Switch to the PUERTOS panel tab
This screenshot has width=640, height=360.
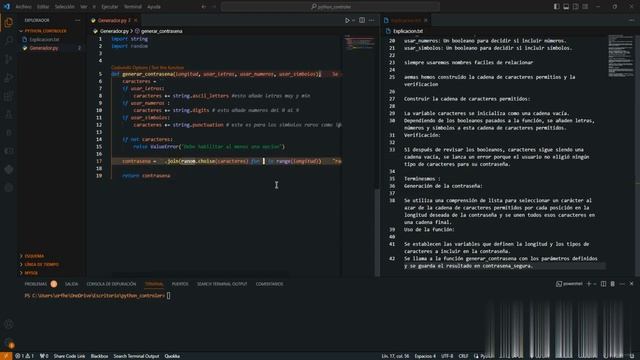point(180,284)
